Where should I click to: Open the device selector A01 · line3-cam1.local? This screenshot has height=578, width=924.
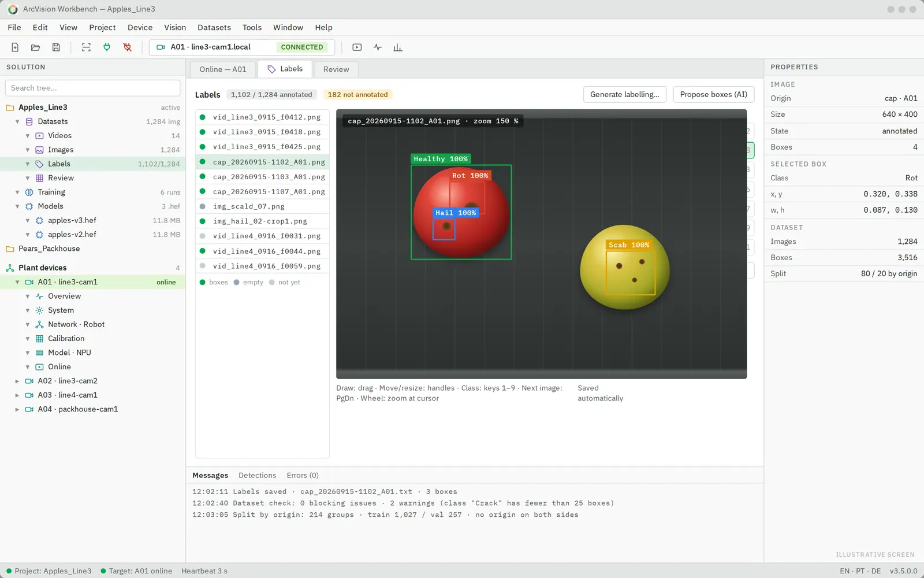pyautogui.click(x=241, y=47)
